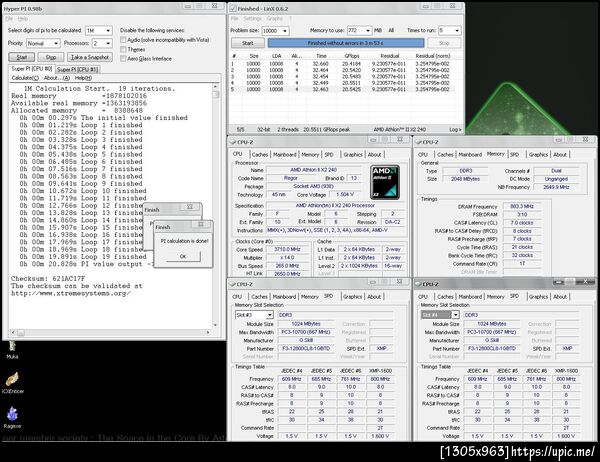Enable the Audio incompatibility checkbox
This screenshot has width=600, height=462.
(x=123, y=40)
